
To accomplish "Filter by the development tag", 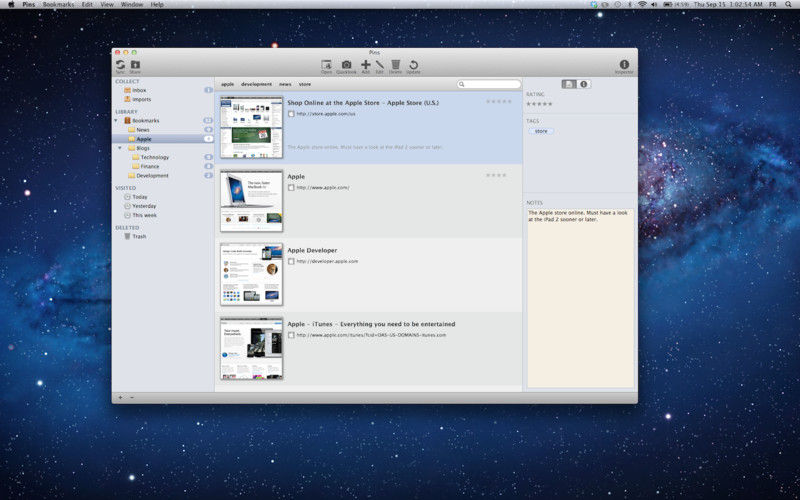I will 256,84.
